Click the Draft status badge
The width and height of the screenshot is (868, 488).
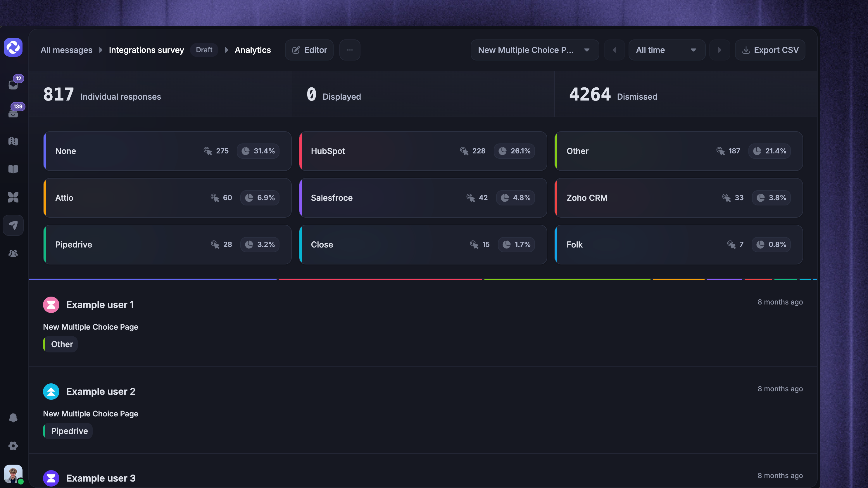pos(204,50)
